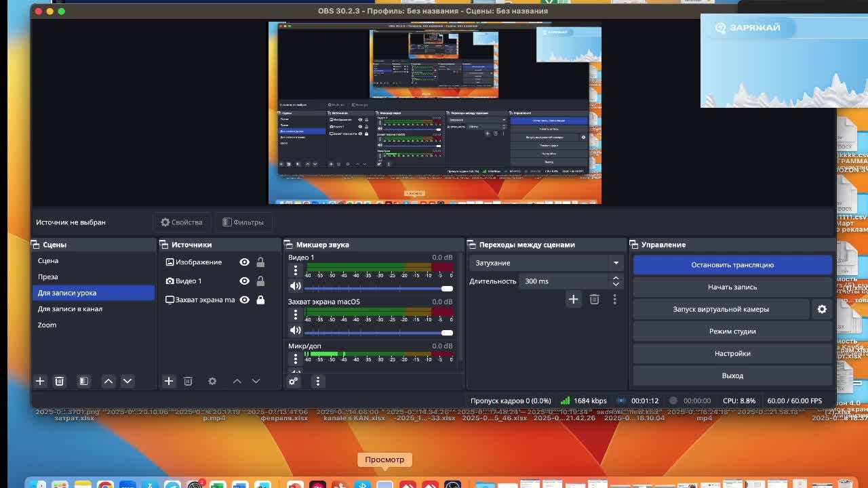This screenshot has width=868, height=488.
Task: Select the Zoom scene
Action: click(94, 325)
